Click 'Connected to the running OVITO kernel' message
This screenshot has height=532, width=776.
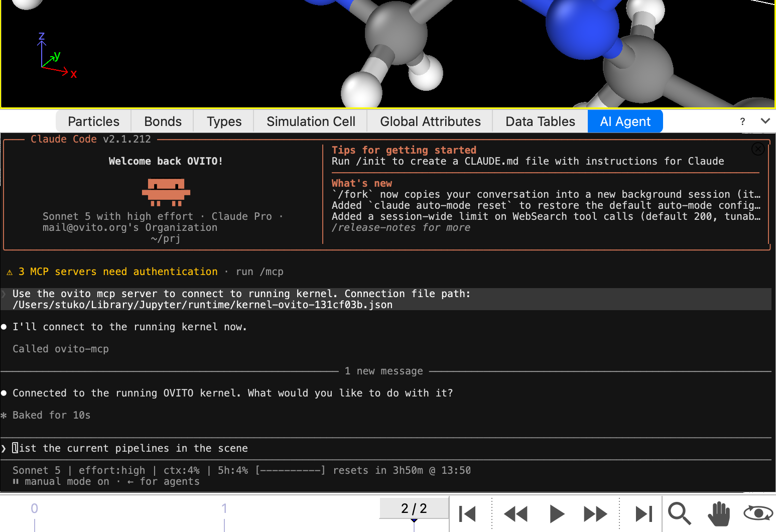[x=232, y=393]
